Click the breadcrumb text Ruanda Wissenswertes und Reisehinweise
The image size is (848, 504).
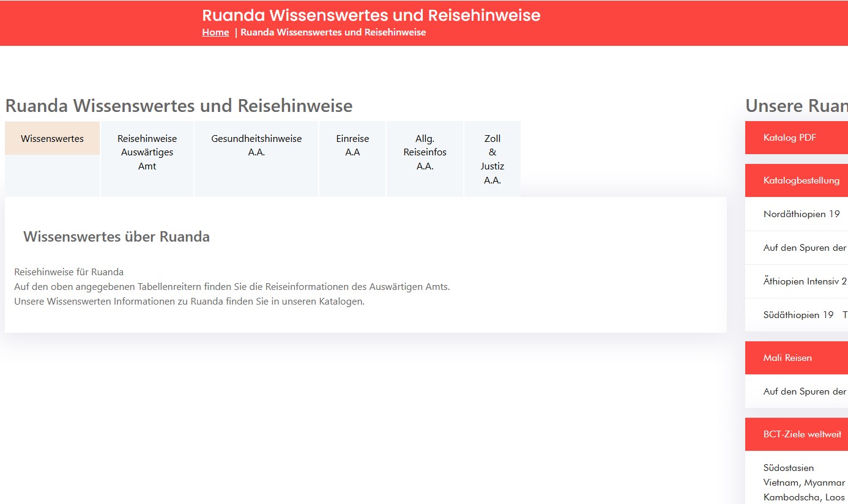point(333,32)
